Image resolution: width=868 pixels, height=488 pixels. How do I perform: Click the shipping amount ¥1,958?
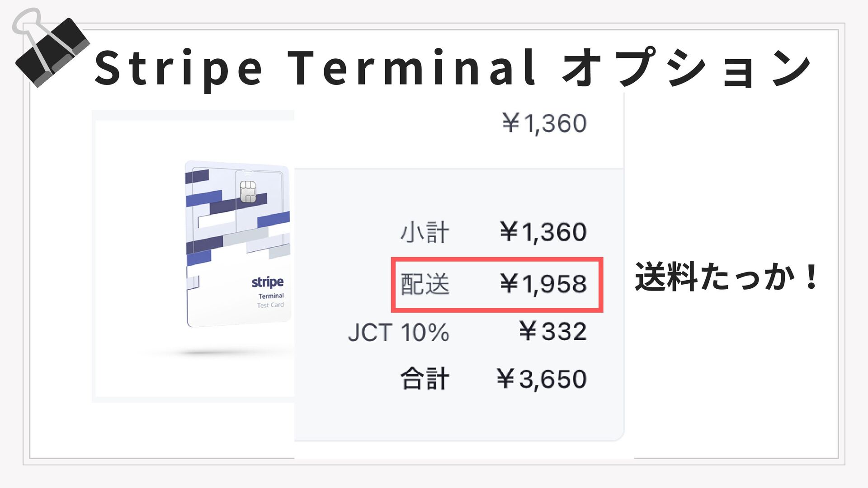coord(543,284)
